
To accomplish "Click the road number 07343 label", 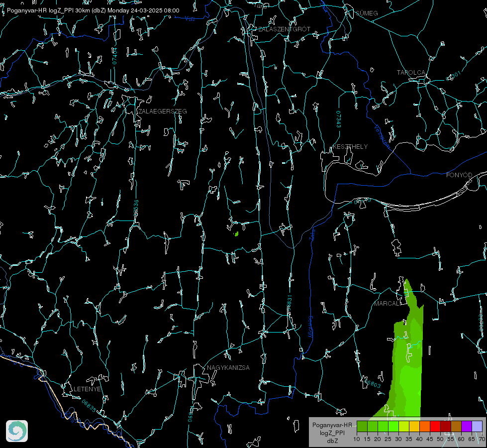I will [x=339, y=119].
